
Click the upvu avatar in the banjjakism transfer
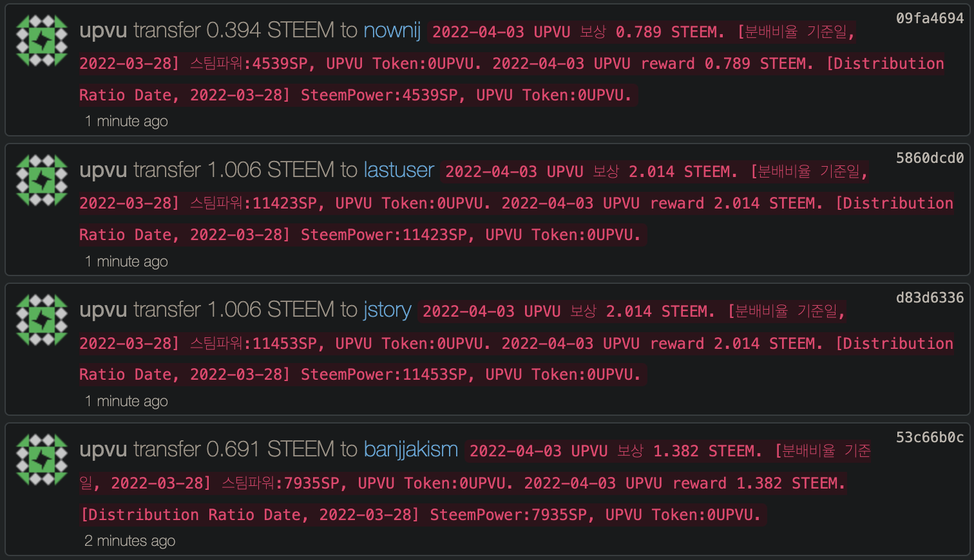click(42, 460)
